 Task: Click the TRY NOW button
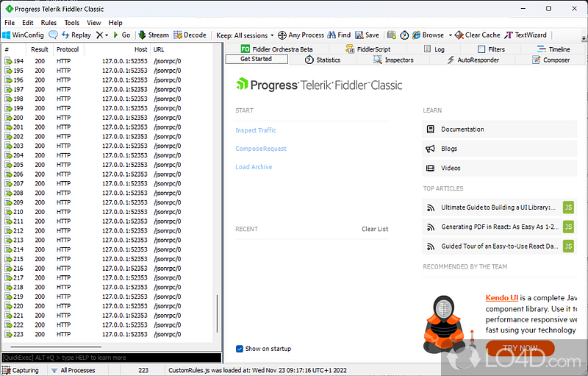(x=520, y=348)
